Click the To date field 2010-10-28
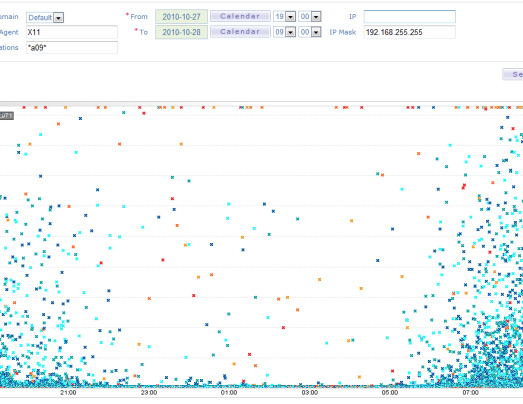This screenshot has width=523, height=404. click(x=181, y=32)
